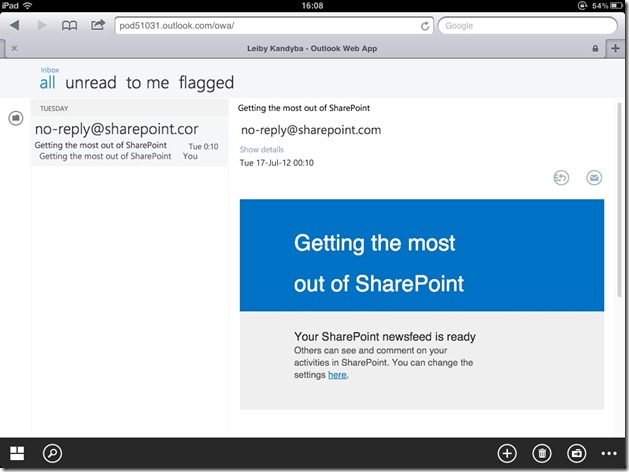The height and width of the screenshot is (472, 629).
Task: Open the no-reply@sharepoint.com message in list
Action: click(130, 142)
